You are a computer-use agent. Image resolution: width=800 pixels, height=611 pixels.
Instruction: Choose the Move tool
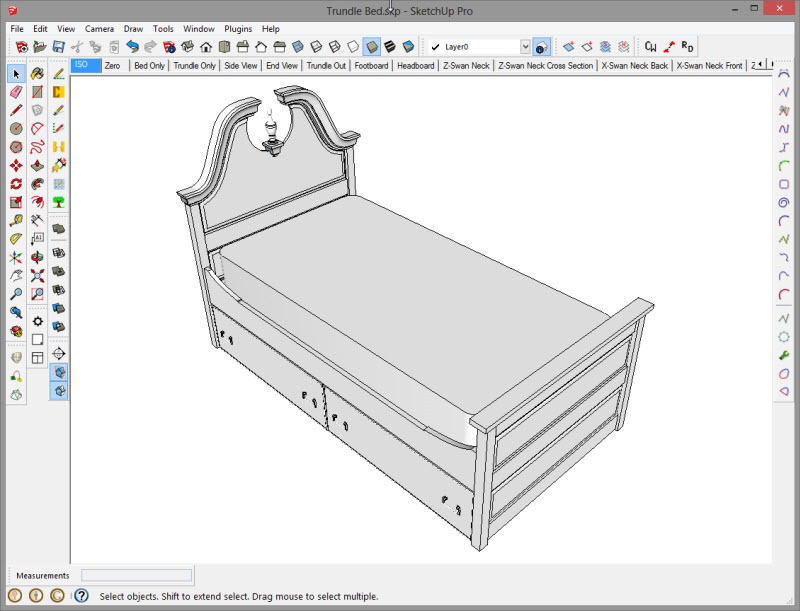click(x=16, y=165)
